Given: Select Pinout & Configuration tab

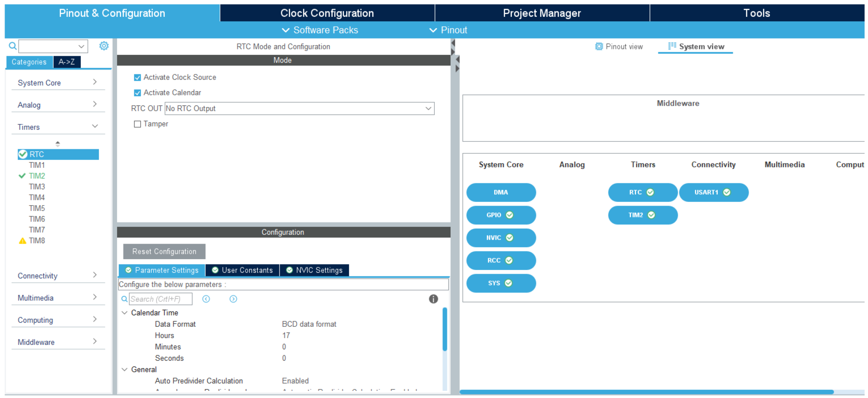Looking at the screenshot, I should pos(112,13).
